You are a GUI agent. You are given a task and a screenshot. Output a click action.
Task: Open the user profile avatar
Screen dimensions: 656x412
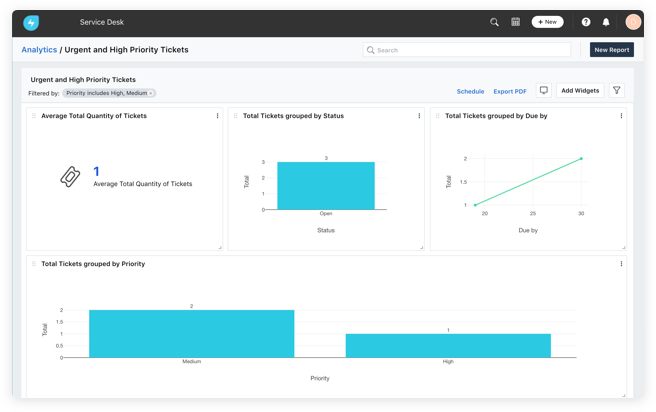(633, 22)
